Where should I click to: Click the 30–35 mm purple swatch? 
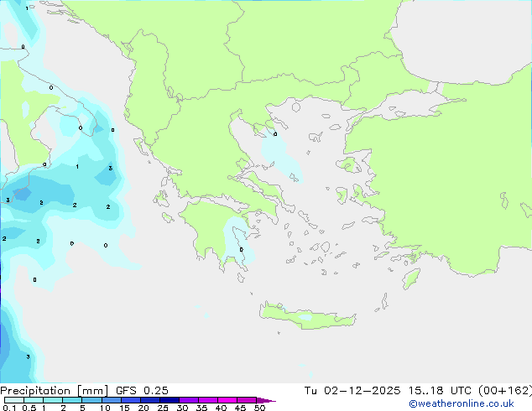(x=189, y=400)
